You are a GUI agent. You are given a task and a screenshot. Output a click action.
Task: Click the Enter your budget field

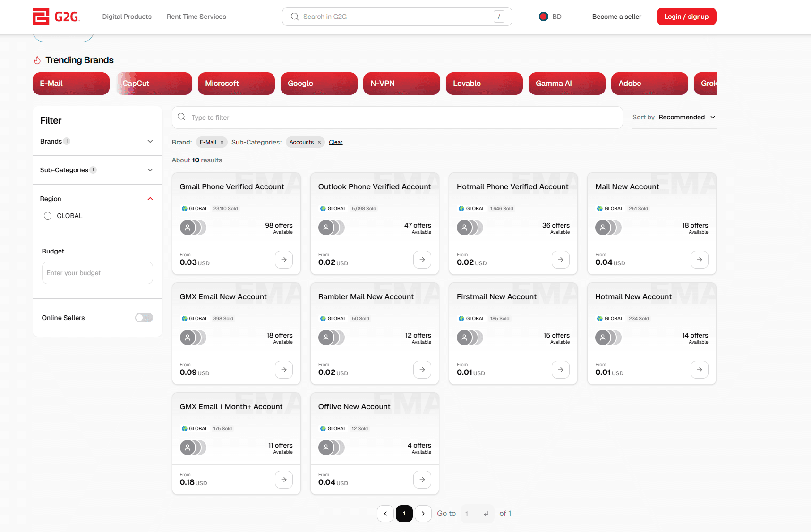[97, 273]
